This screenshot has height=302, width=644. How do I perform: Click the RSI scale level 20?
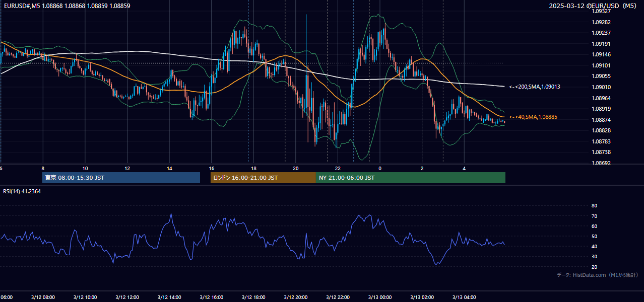594,267
